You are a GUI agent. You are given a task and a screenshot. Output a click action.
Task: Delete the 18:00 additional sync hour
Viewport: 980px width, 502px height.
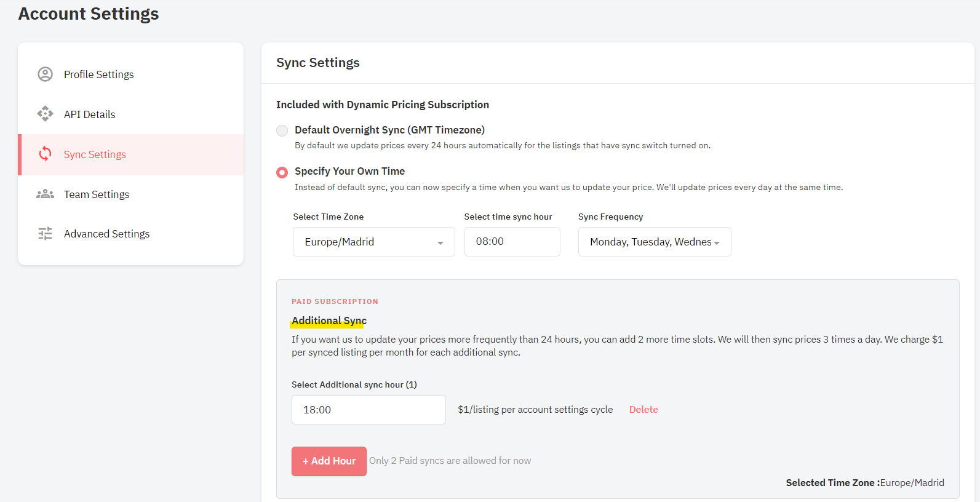(x=643, y=410)
